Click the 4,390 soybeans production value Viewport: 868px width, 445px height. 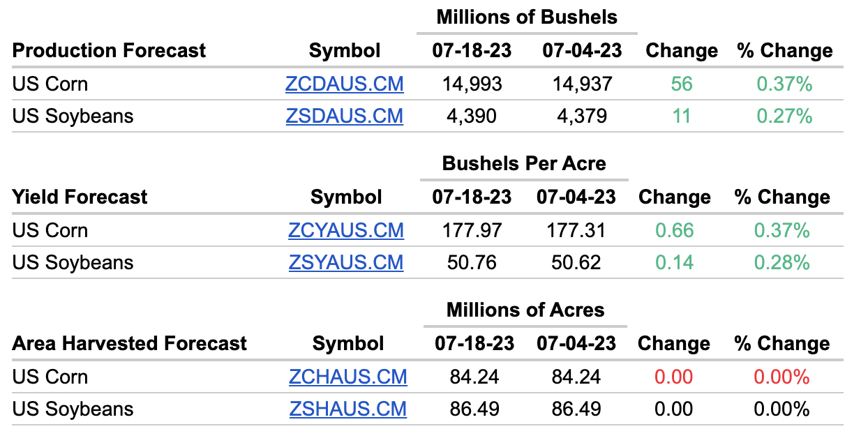click(472, 116)
